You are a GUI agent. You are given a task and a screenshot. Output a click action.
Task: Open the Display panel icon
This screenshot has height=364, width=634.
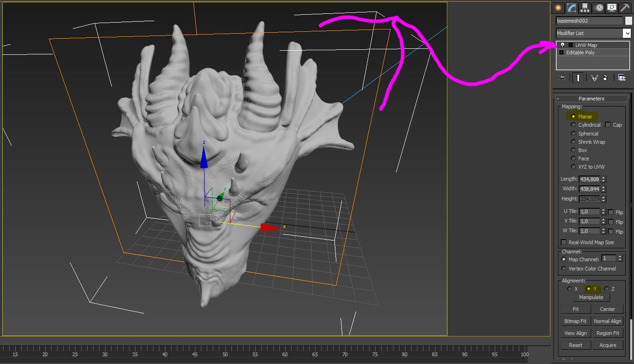(x=612, y=8)
